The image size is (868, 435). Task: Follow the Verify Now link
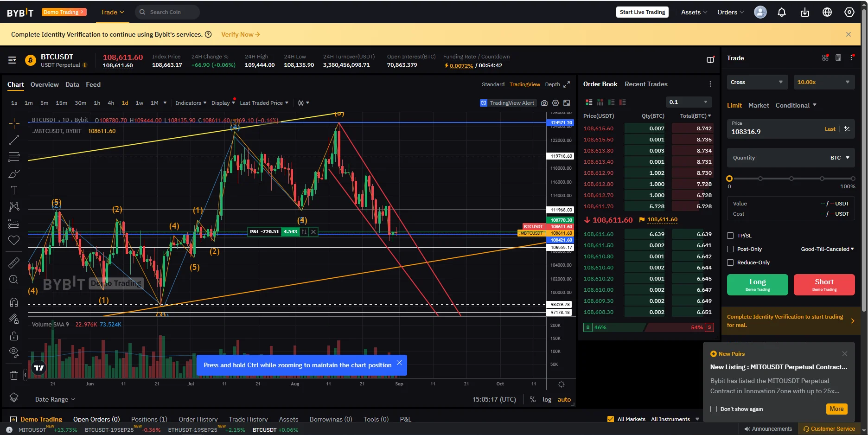pos(240,34)
